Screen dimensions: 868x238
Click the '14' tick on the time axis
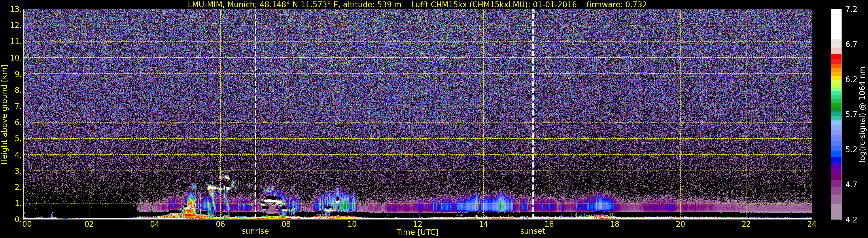(483, 224)
